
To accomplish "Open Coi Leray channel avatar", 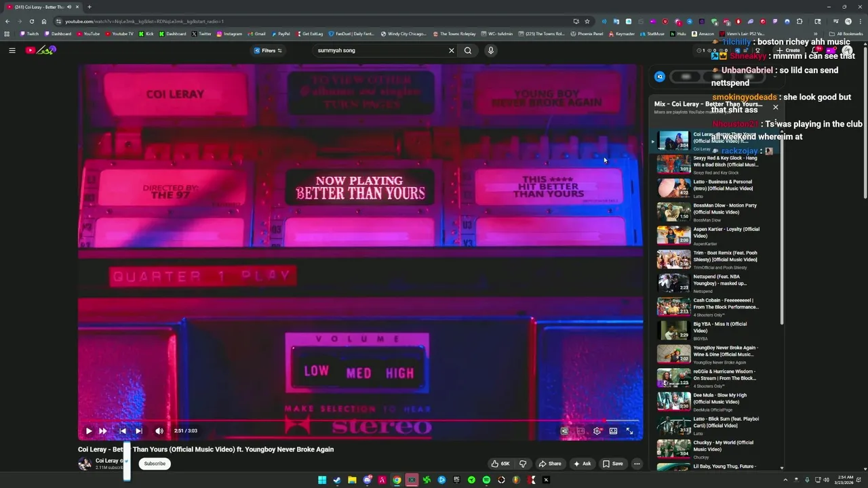I will pyautogui.click(x=85, y=464).
